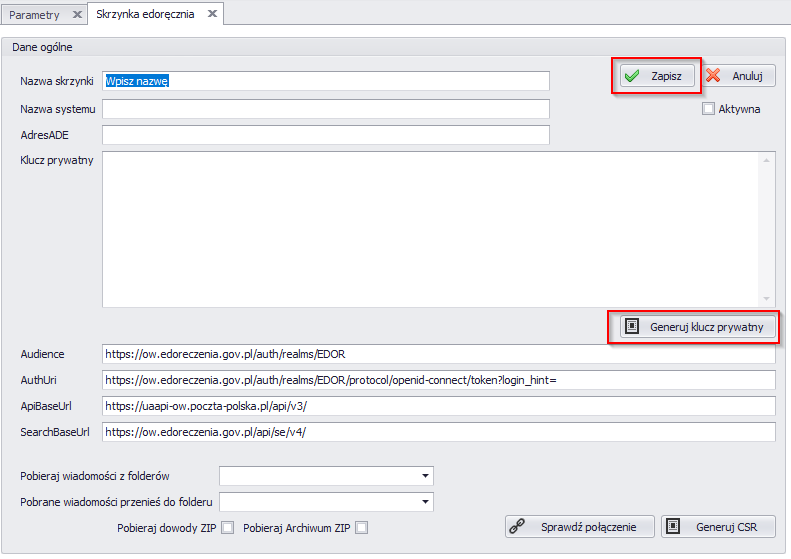Select the Skrzynka edoręcznia tab
Image resolution: width=791 pixels, height=559 pixels.
(x=145, y=15)
